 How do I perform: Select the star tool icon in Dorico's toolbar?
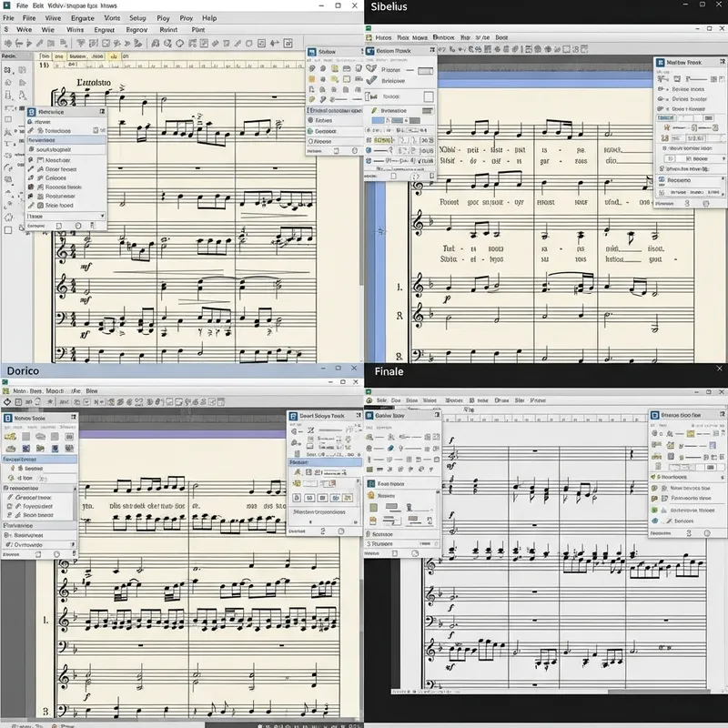click(48, 400)
